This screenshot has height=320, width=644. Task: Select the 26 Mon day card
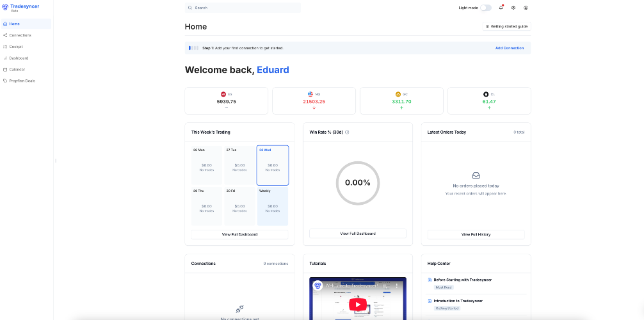pos(207,165)
